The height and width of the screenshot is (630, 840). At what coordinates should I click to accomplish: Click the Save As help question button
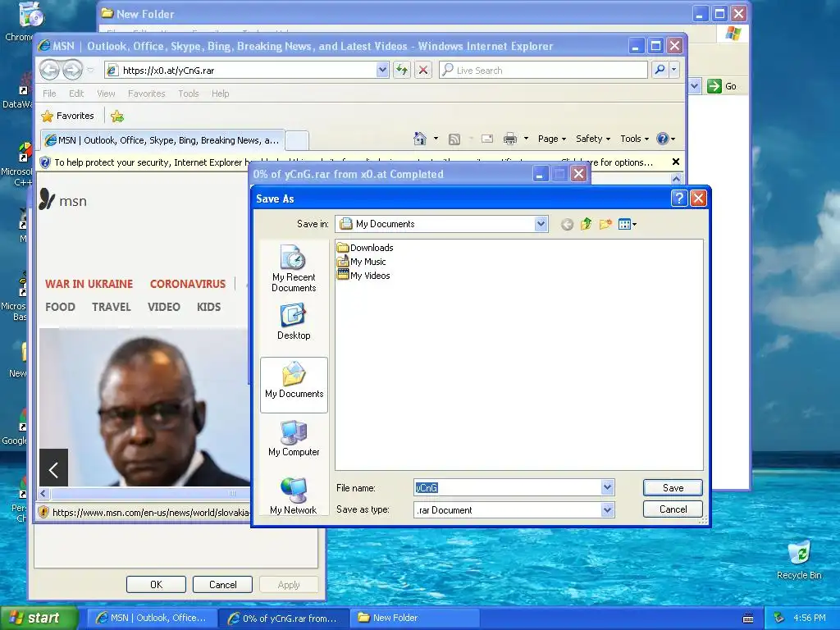click(678, 199)
